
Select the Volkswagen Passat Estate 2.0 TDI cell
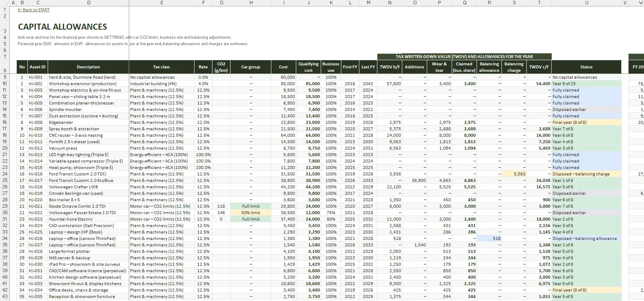click(x=88, y=212)
